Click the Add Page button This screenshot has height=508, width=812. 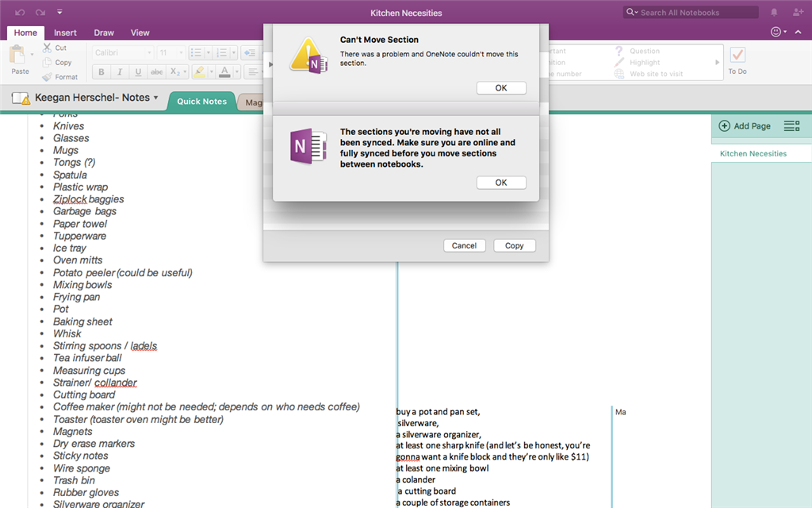(745, 126)
